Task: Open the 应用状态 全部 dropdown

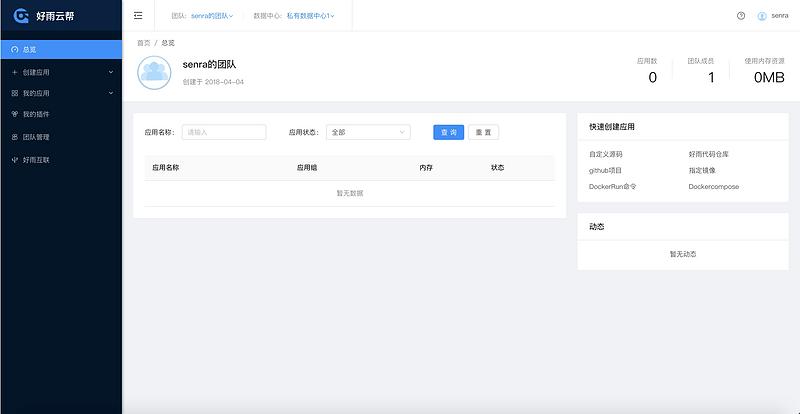Action: tap(368, 132)
